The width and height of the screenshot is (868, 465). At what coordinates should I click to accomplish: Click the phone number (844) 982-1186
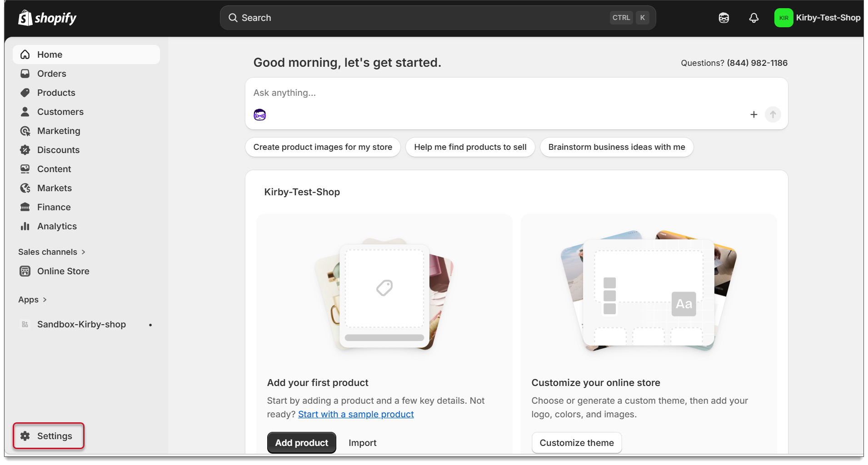[x=757, y=63]
